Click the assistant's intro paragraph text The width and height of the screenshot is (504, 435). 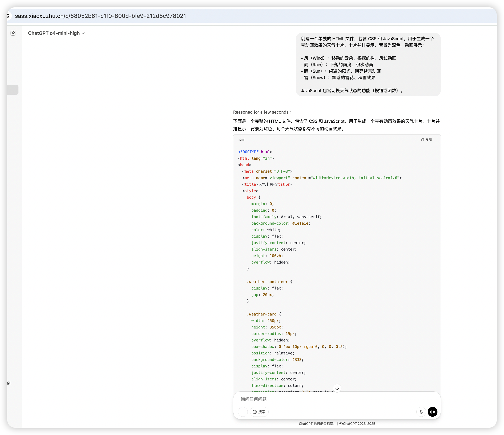point(336,125)
